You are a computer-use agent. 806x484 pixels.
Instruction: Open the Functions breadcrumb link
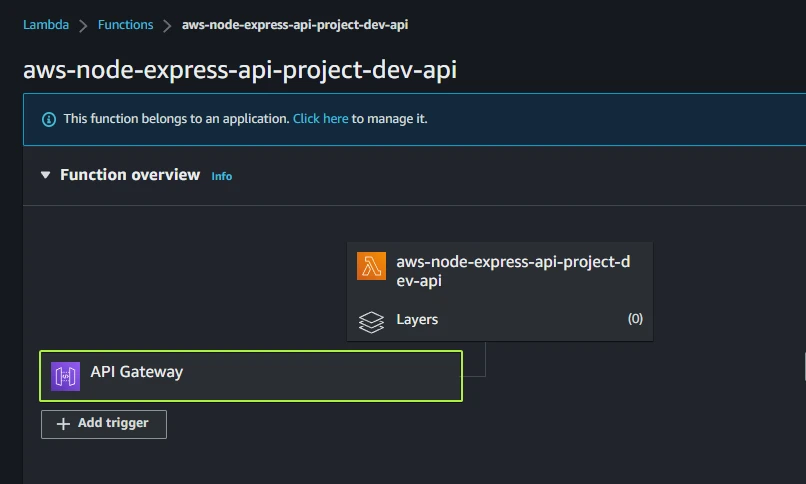click(x=125, y=25)
